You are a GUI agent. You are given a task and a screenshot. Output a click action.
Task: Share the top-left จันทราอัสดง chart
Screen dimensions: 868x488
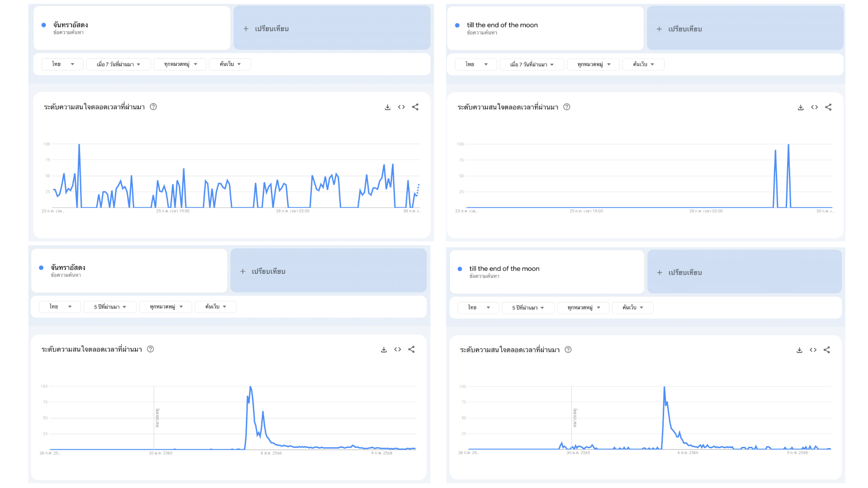pos(415,107)
